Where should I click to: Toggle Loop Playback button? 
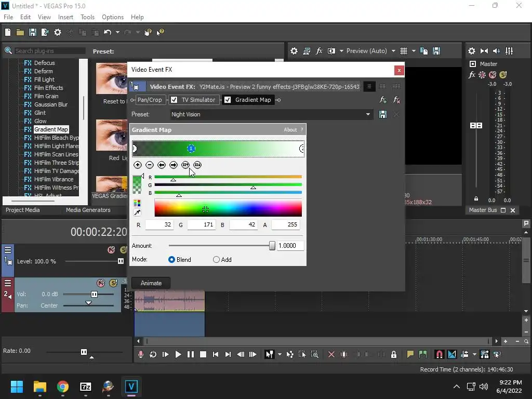[x=153, y=354]
